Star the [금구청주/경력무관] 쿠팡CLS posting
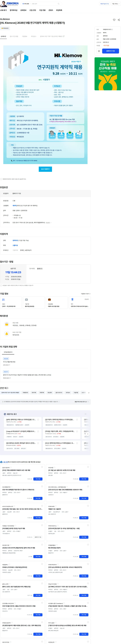The height and width of the screenshot is (644, 121). [77, 420]
